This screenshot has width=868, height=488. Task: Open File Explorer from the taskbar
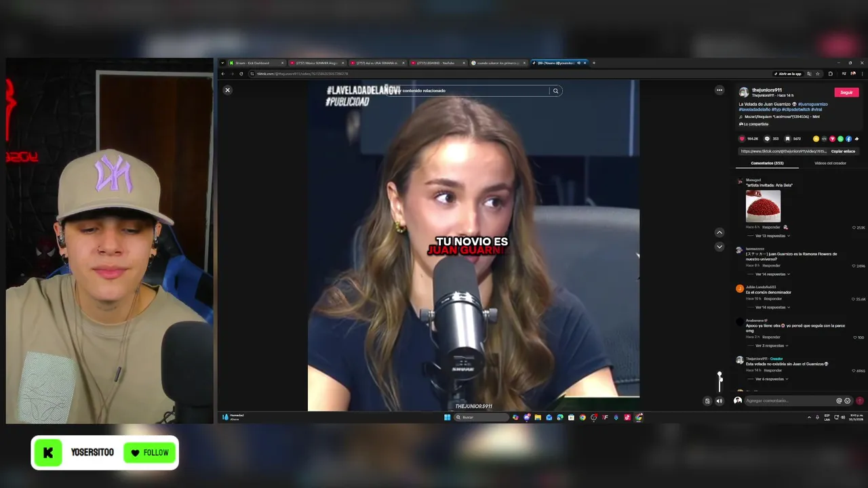pos(538,418)
